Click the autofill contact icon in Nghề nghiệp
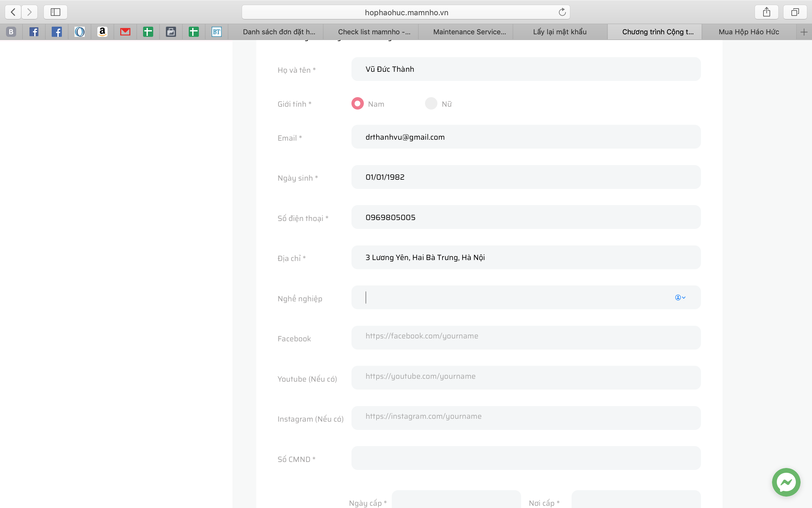812x508 pixels. (680, 297)
